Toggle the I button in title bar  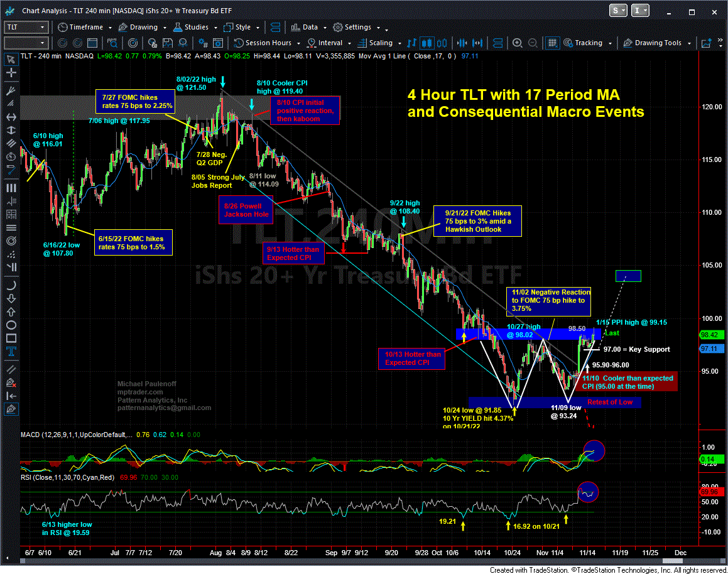(x=640, y=10)
